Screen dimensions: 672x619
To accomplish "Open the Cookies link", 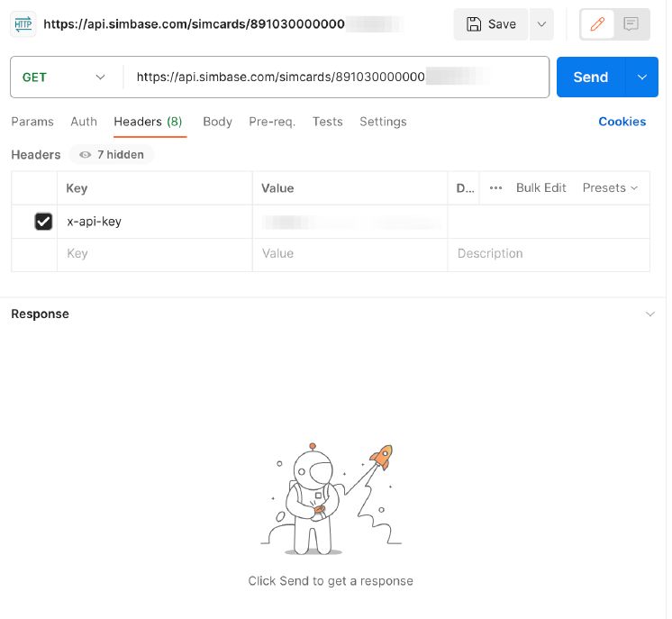I will [622, 122].
